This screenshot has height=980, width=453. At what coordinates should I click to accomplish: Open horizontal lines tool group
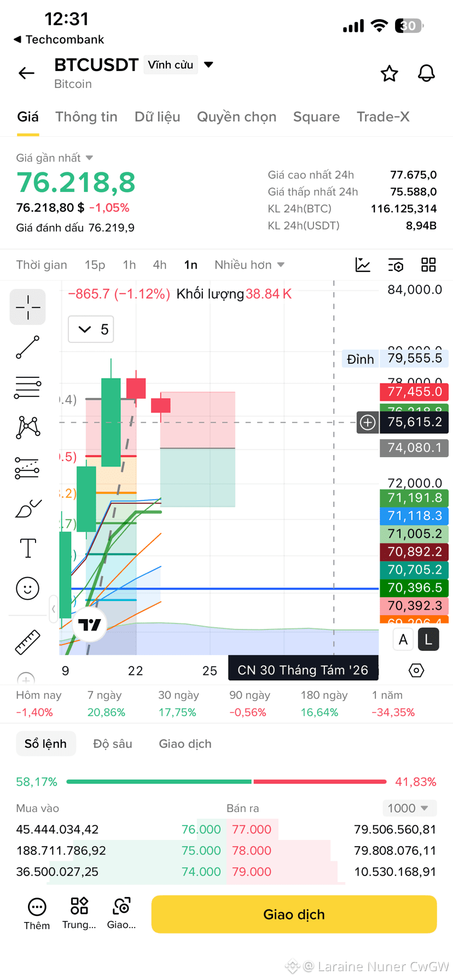point(28,387)
